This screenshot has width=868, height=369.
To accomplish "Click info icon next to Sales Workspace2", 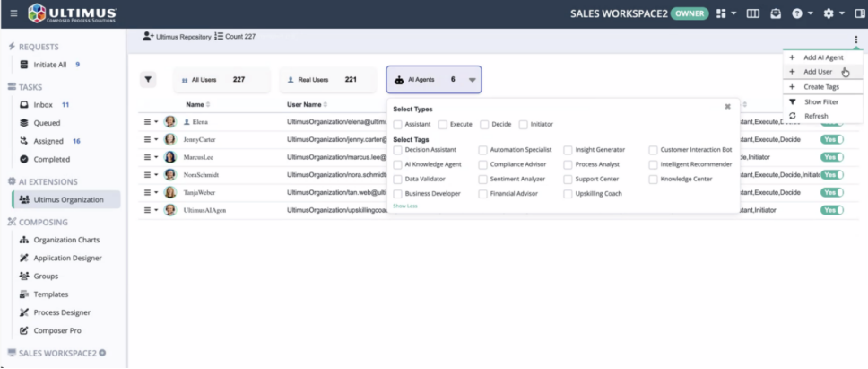I will [x=102, y=353].
